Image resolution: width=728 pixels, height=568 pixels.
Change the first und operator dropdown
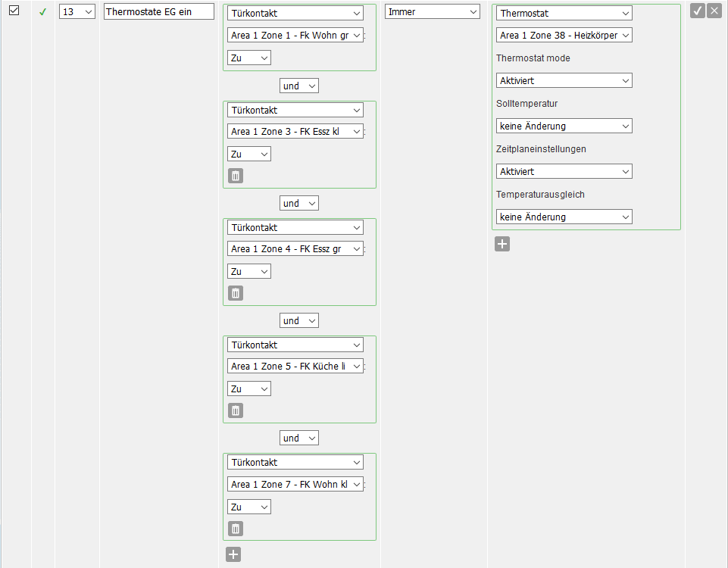[x=298, y=86]
